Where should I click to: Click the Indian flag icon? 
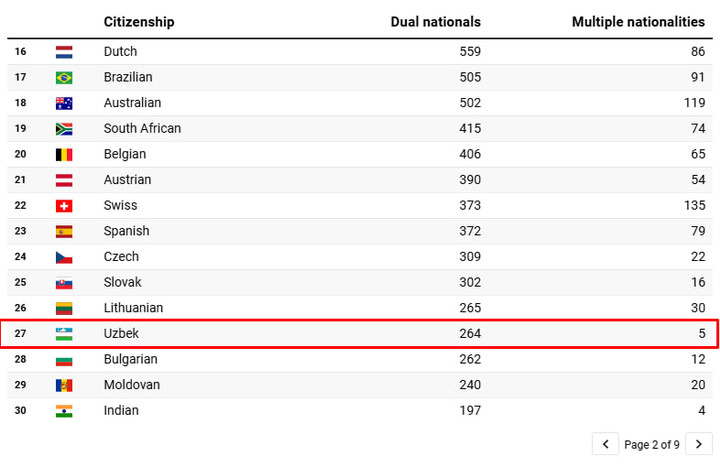tap(64, 411)
